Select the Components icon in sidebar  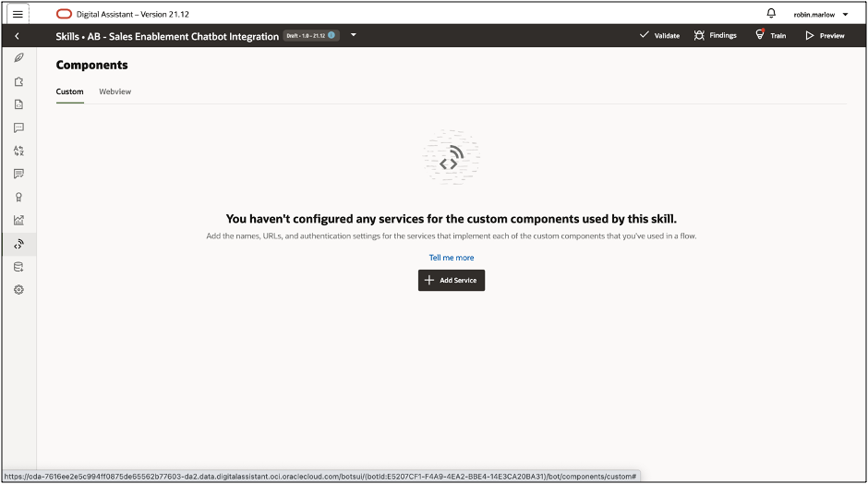(18, 244)
